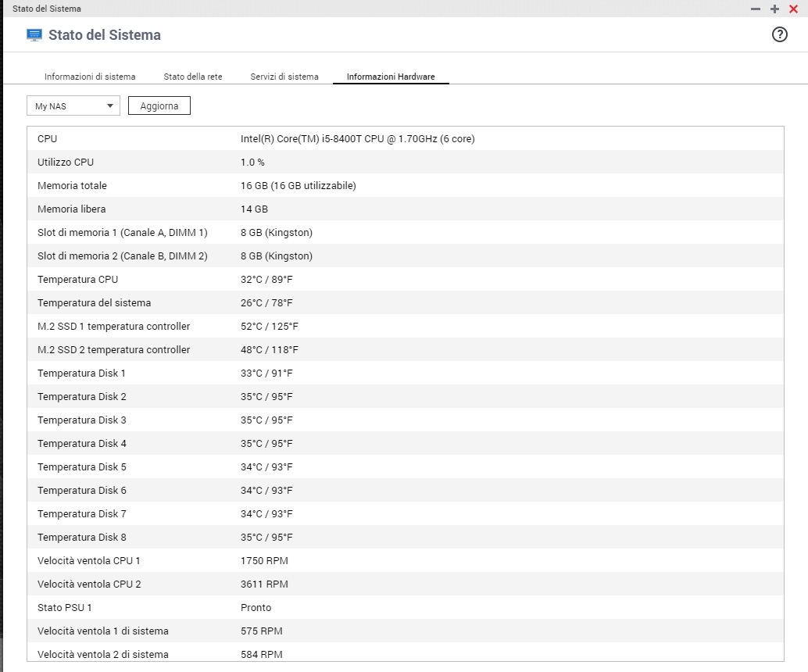Select the Memoria libera row
The height and width of the screenshot is (672, 808).
[405, 209]
